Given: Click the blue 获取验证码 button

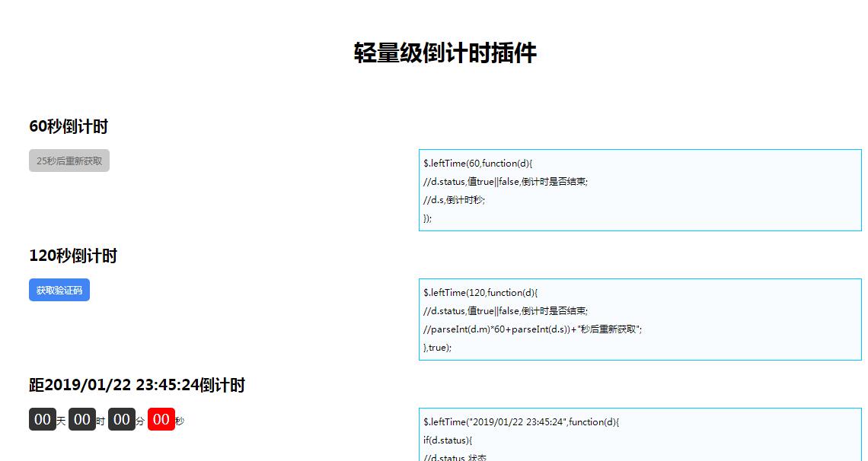Looking at the screenshot, I should point(59,290).
